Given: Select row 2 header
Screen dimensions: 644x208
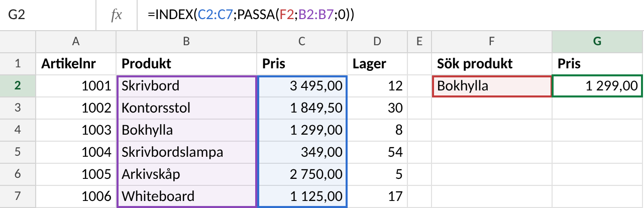Looking at the screenshot, I should pos(18,86).
